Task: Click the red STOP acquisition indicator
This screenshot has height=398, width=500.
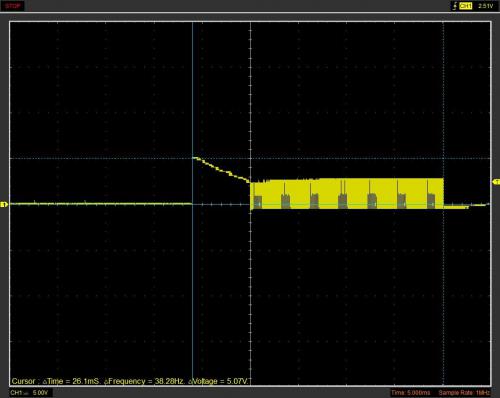Action: pyautogui.click(x=13, y=6)
